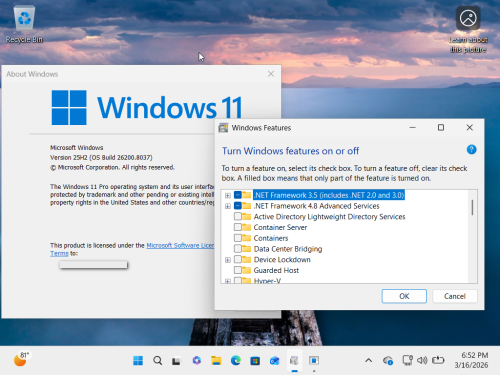Viewport: 500px width, 375px height.
Task: Enable Active Directory Lightweight Directory Services checkbox
Action: point(238,216)
